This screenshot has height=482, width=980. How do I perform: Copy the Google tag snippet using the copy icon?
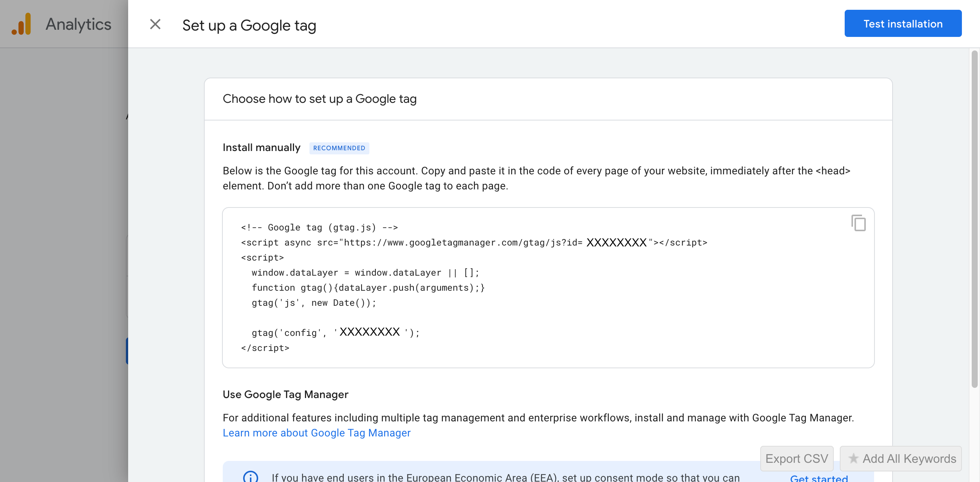[859, 223]
